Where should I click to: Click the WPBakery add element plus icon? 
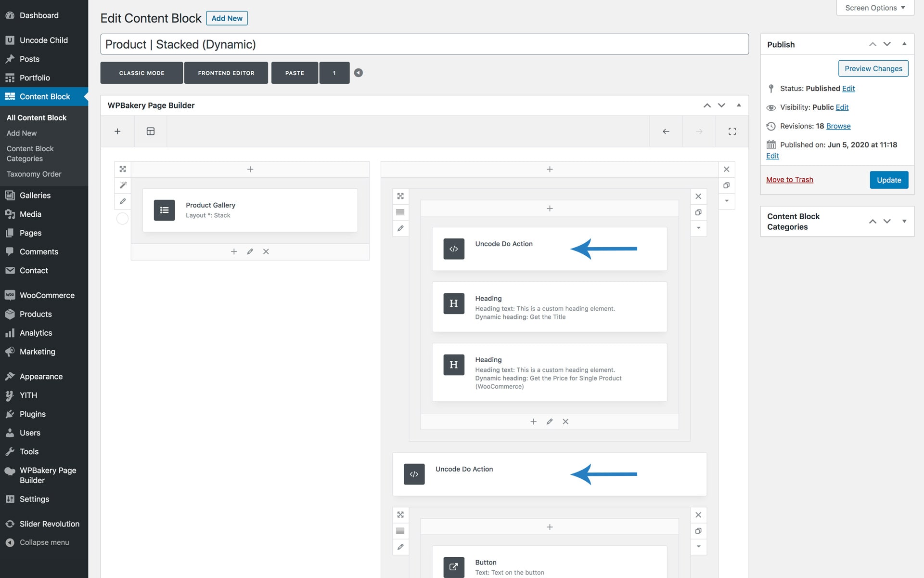[117, 131]
